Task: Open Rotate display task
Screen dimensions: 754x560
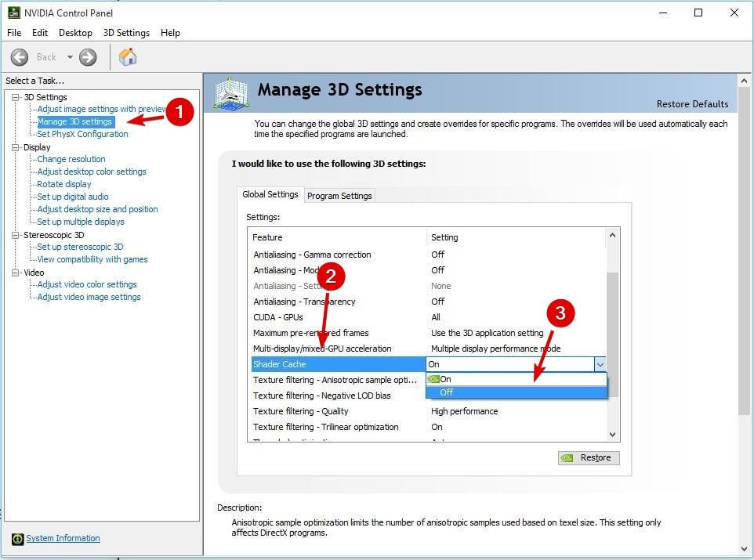Action: (64, 184)
